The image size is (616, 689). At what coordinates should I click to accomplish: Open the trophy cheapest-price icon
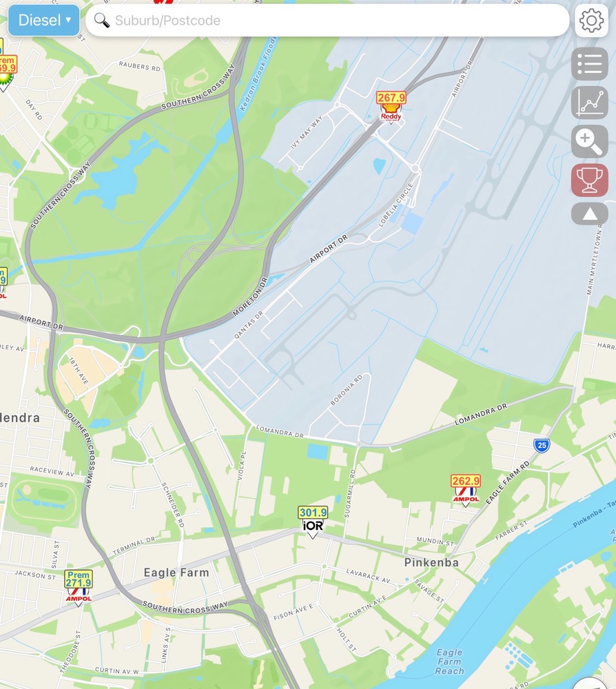[590, 180]
